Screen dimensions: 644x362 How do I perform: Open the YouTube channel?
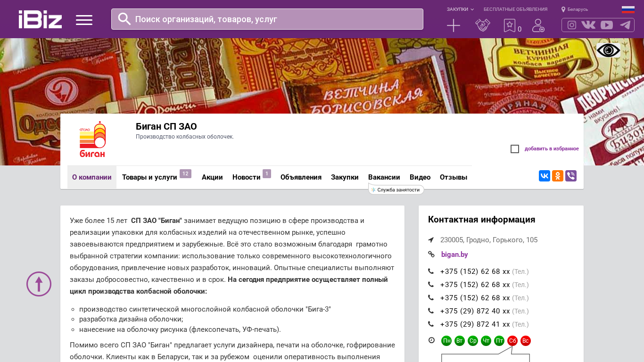click(607, 25)
